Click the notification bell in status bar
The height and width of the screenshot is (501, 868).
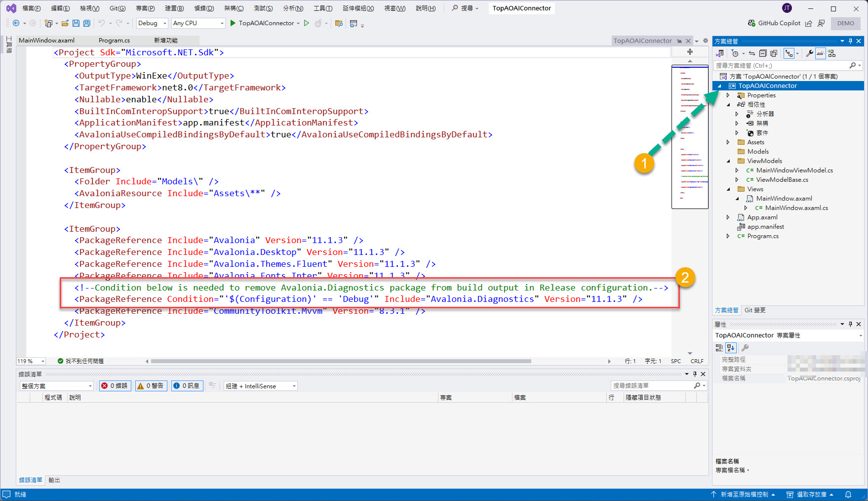(848, 495)
